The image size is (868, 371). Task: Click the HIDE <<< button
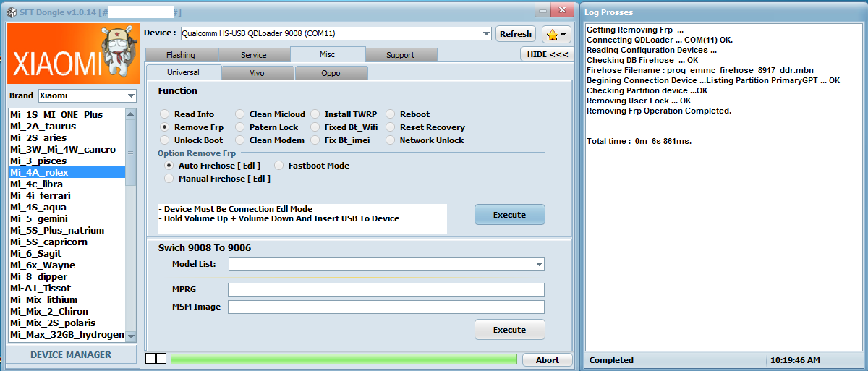[548, 54]
